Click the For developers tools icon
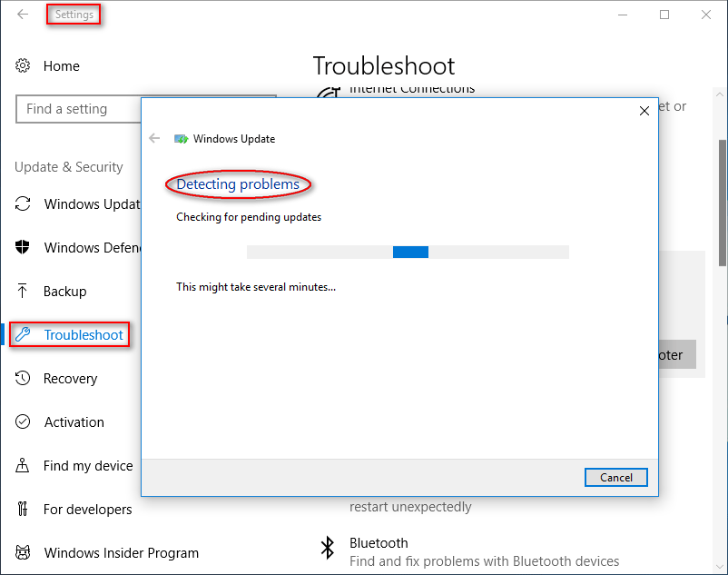The width and height of the screenshot is (728, 575). click(x=23, y=509)
